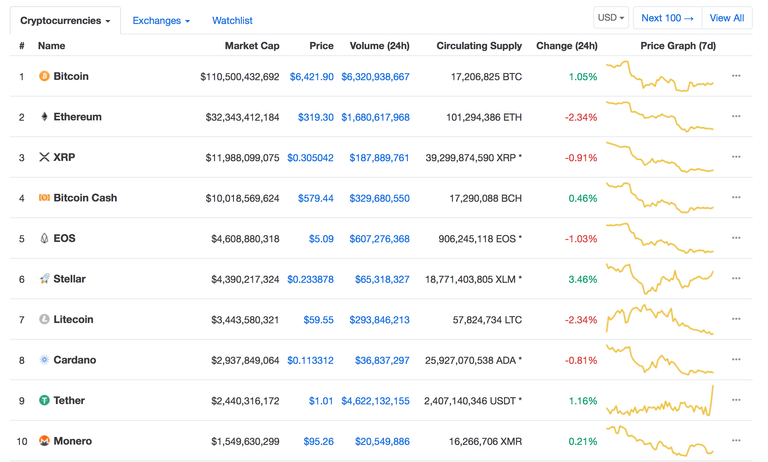
Task: Click Stellar change value 3.46%
Action: coord(583,279)
